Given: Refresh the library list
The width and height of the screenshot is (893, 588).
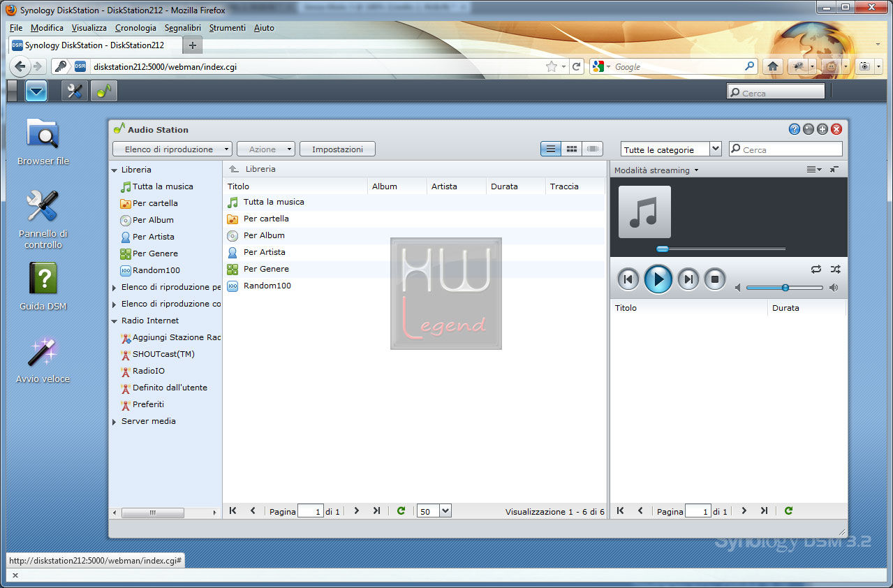Looking at the screenshot, I should 401,511.
